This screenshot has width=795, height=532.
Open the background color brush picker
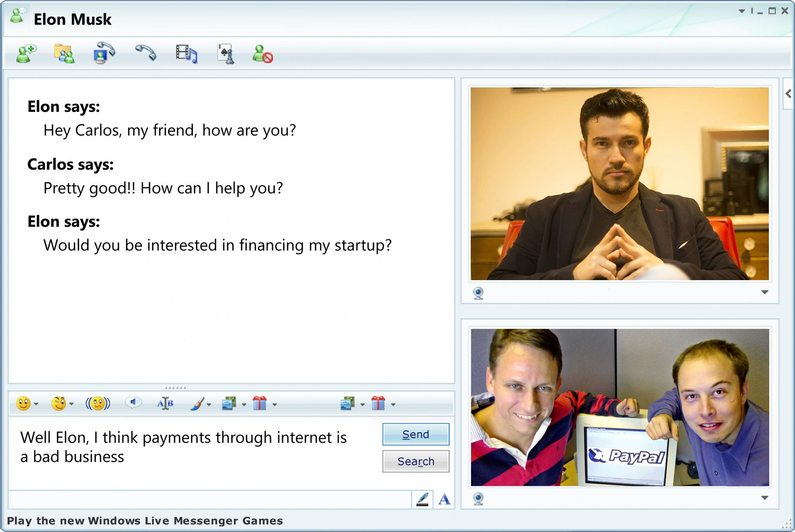198,404
